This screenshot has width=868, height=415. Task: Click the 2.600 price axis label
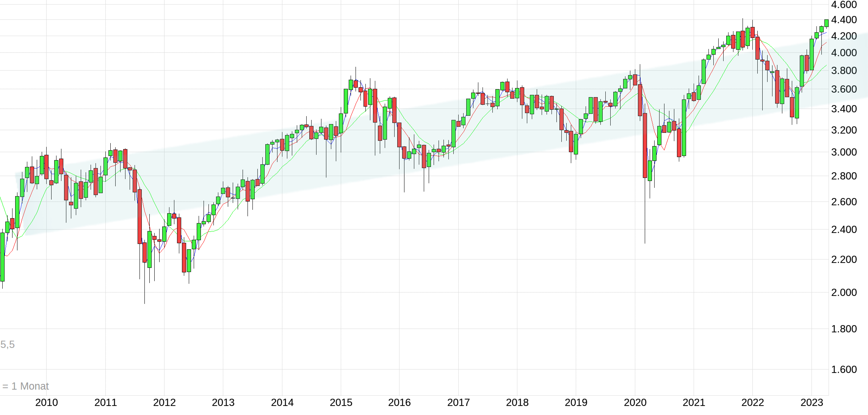click(844, 202)
